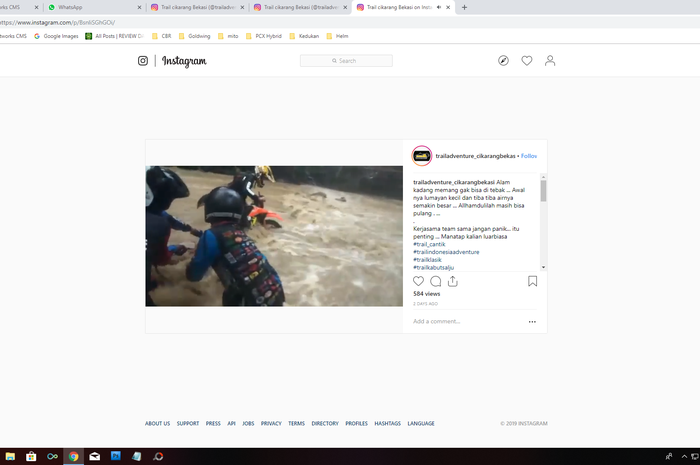Click the Instagram camera logo icon
The height and width of the screenshot is (465, 700).
pos(143,61)
